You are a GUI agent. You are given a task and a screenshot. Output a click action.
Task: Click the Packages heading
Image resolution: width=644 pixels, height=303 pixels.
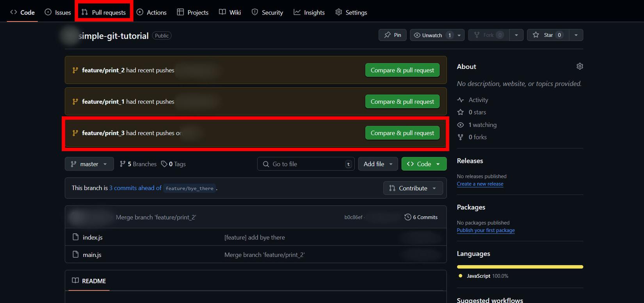[471, 207]
